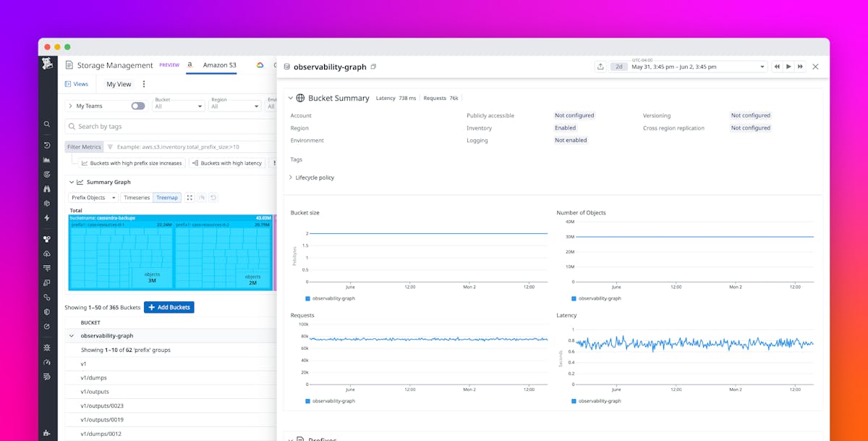This screenshot has height=441, width=868.
Task: Select the search icon in the left navigation rail
Action: (46, 124)
